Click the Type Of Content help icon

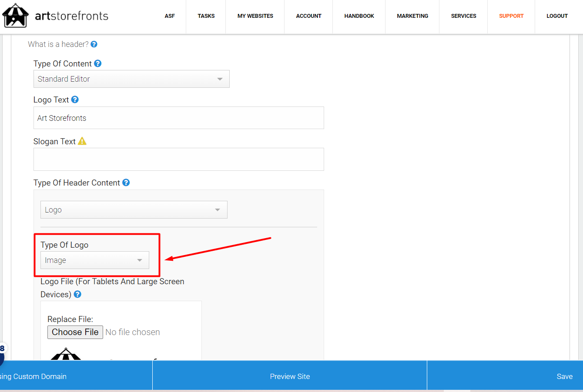pos(97,63)
